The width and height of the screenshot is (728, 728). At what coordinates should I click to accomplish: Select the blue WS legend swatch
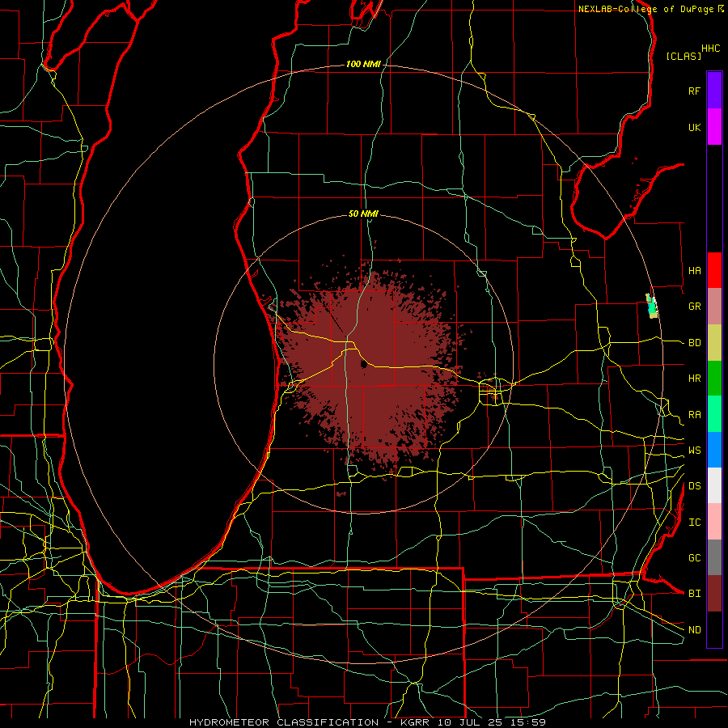pos(714,450)
